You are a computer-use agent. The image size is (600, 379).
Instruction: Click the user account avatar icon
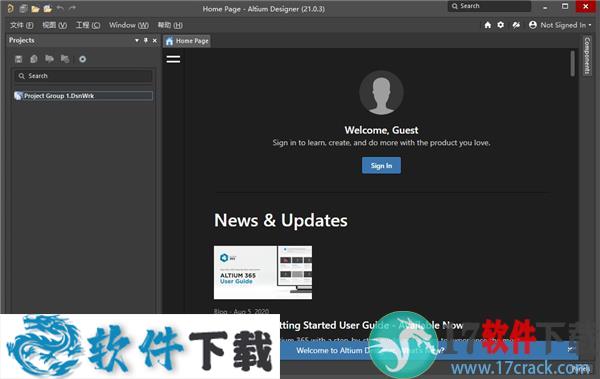point(533,25)
